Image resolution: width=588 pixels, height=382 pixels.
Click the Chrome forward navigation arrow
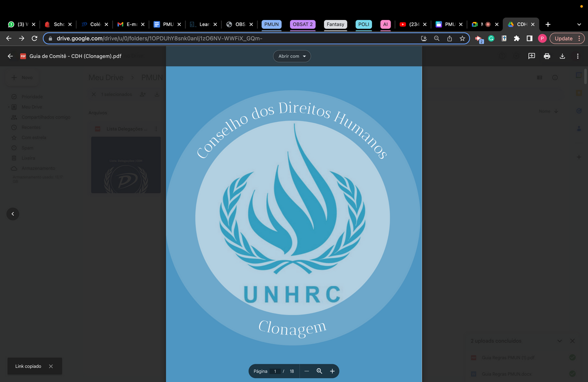21,38
